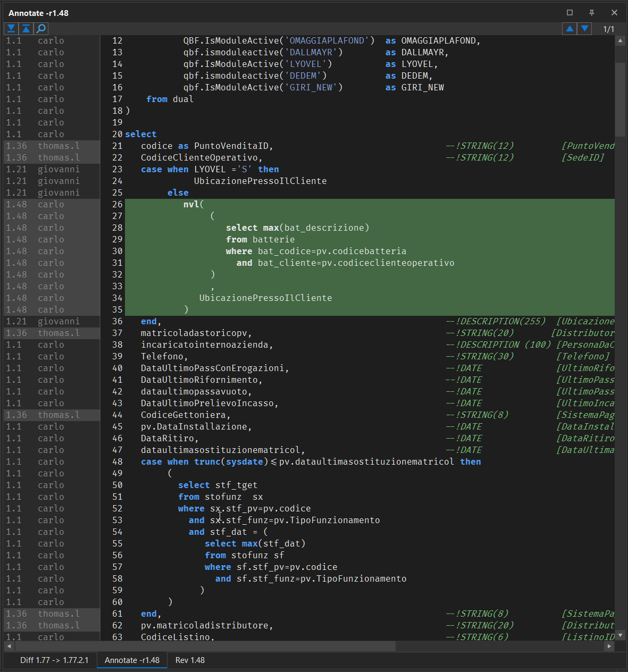Select 1.21 giovanni annotation on line 23
This screenshot has height=672, width=628.
[x=52, y=170]
